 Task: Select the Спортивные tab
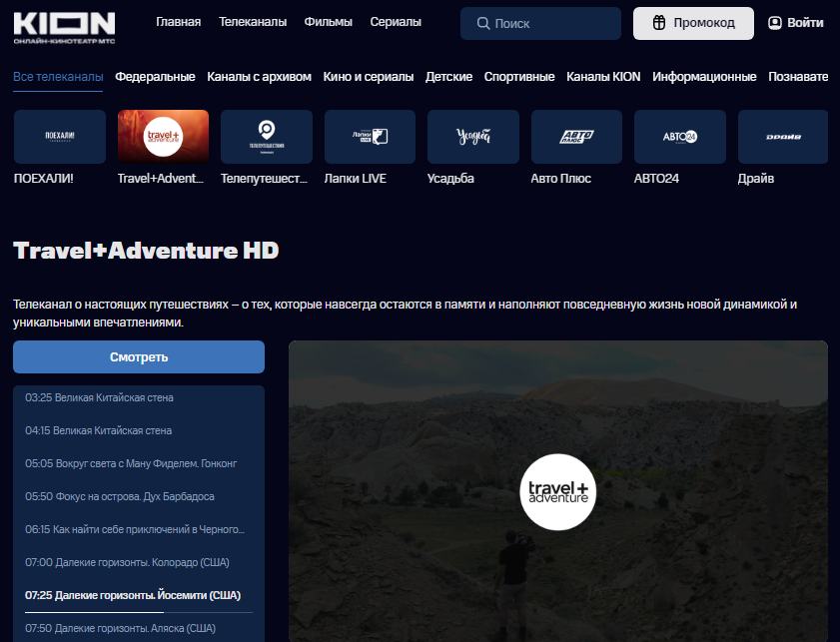519,77
